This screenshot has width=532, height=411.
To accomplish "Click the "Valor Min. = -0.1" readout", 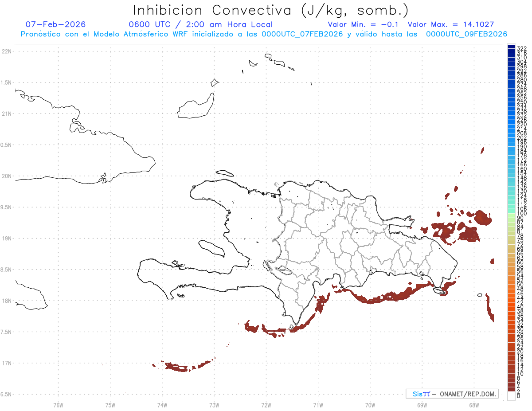I will pyautogui.click(x=364, y=24).
